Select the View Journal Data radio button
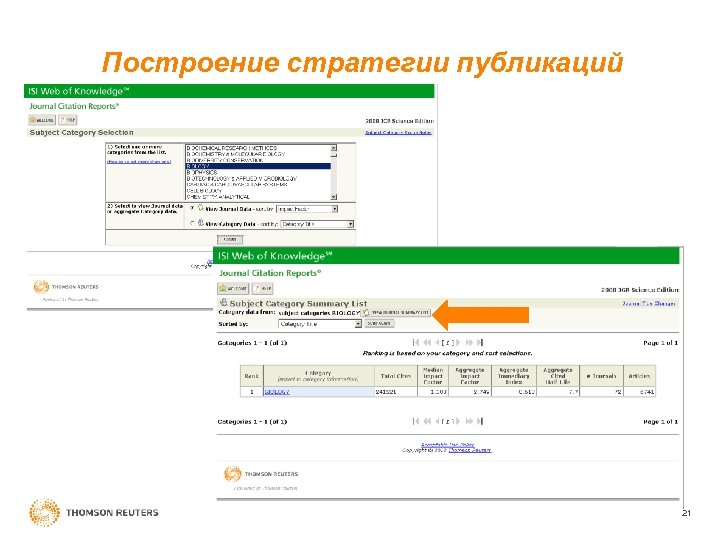The height and width of the screenshot is (540, 720). pyautogui.click(x=192, y=208)
